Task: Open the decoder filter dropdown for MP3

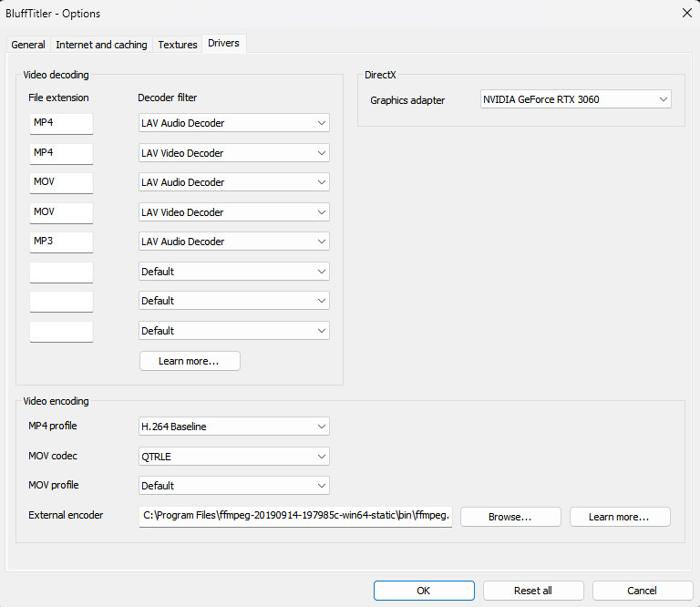Action: 234,242
